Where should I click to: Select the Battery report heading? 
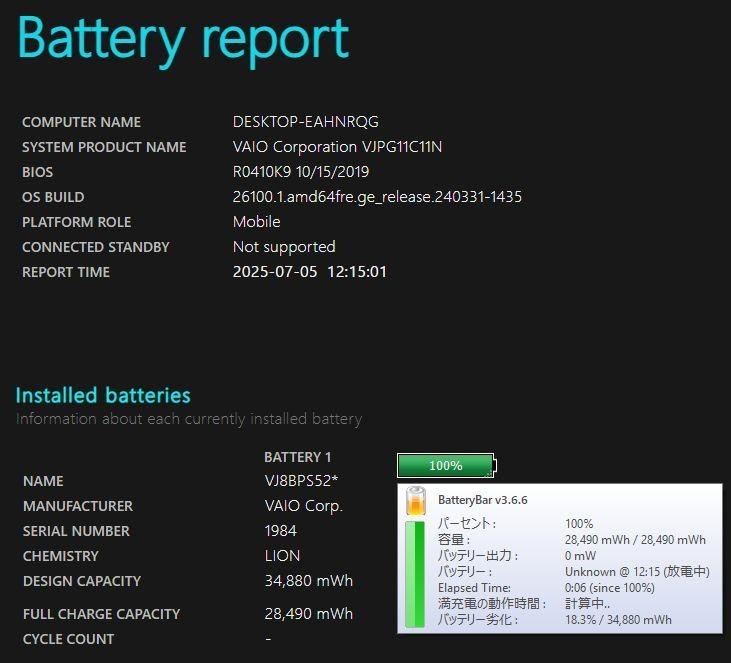pos(183,41)
